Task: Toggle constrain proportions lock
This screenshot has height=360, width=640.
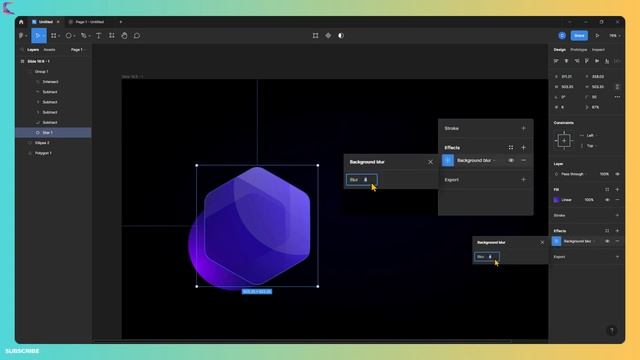Action: point(617,87)
